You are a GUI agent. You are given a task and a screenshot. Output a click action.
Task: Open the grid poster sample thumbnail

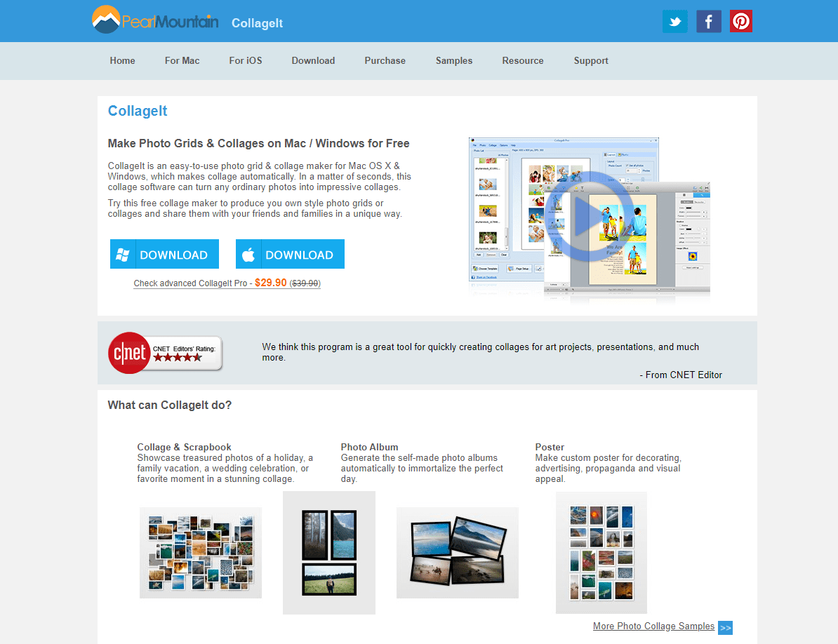[x=601, y=553]
